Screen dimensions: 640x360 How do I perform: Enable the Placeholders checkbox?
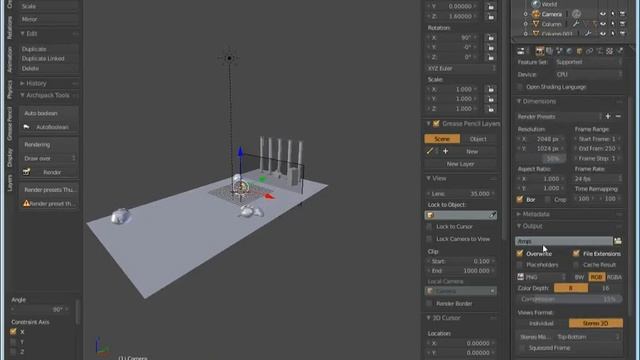(x=520, y=265)
